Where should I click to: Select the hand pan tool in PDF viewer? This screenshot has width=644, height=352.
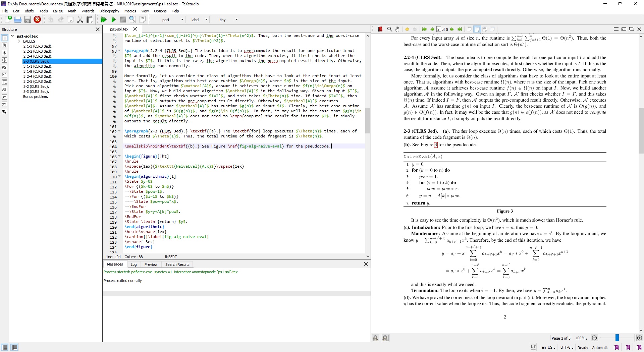click(x=397, y=29)
